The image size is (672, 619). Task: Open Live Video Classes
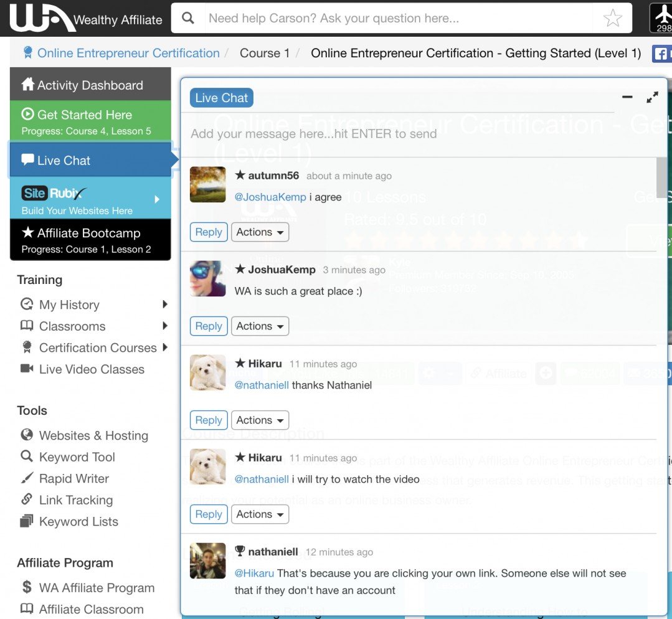click(92, 369)
